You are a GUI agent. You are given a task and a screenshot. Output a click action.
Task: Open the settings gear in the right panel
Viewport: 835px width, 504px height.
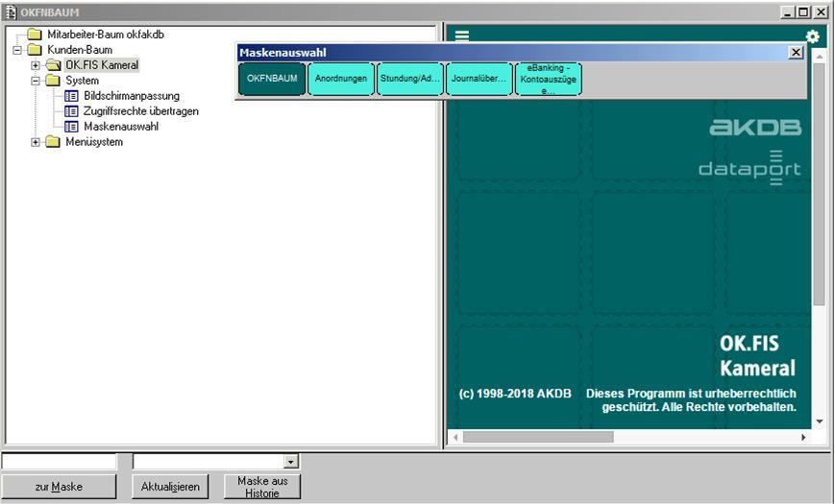[x=813, y=36]
